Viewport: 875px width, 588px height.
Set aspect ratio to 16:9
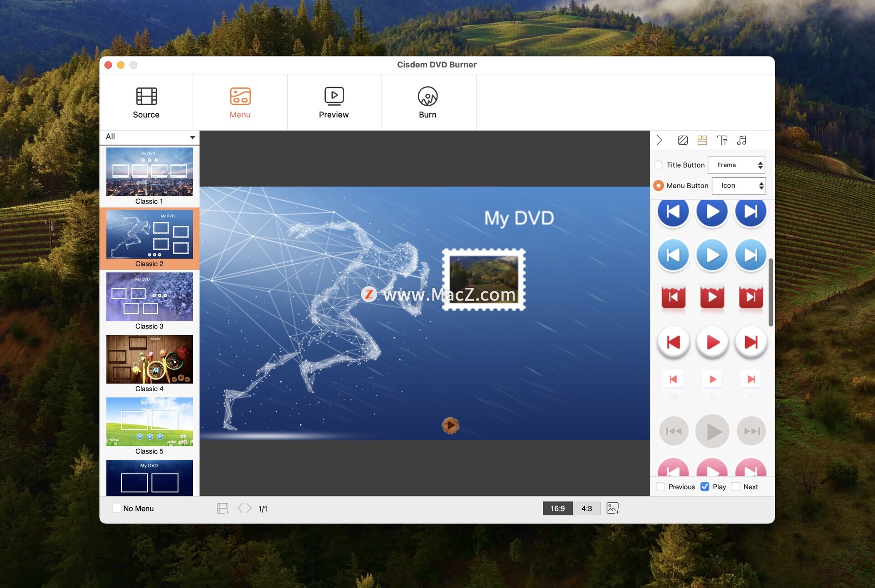(557, 508)
